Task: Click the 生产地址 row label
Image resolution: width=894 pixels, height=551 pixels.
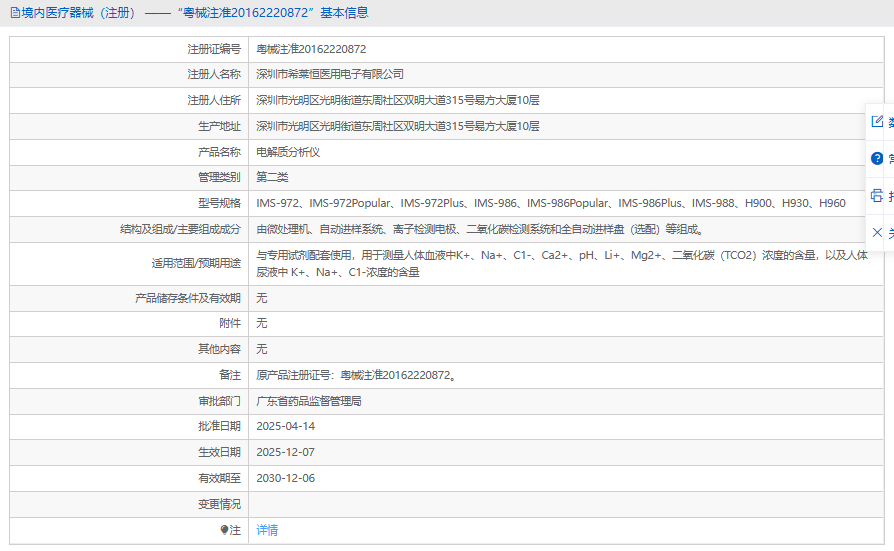Action: [x=219, y=126]
